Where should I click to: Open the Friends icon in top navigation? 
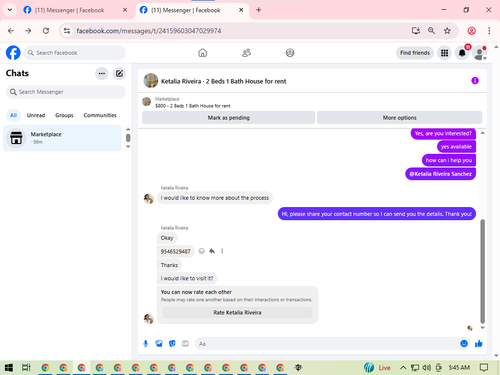pyautogui.click(x=246, y=53)
